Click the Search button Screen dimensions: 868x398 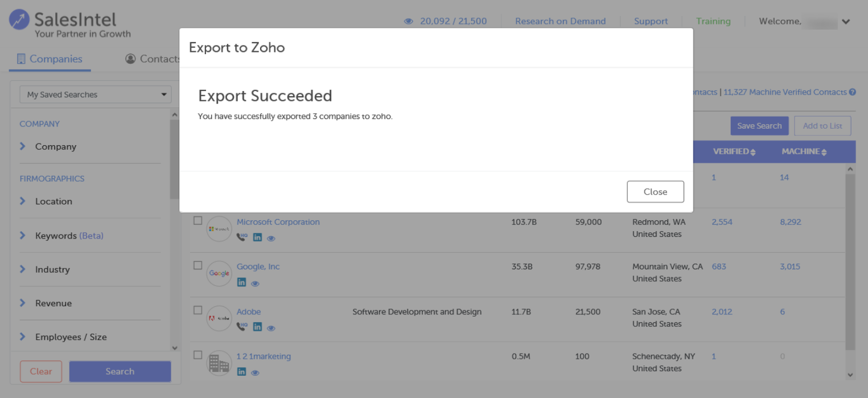120,371
